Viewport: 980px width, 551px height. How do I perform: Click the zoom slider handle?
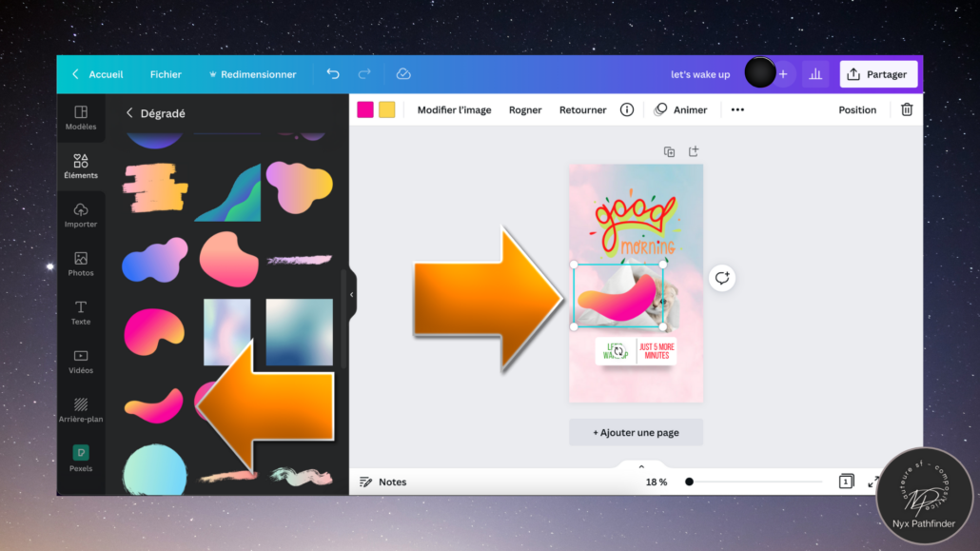click(689, 482)
